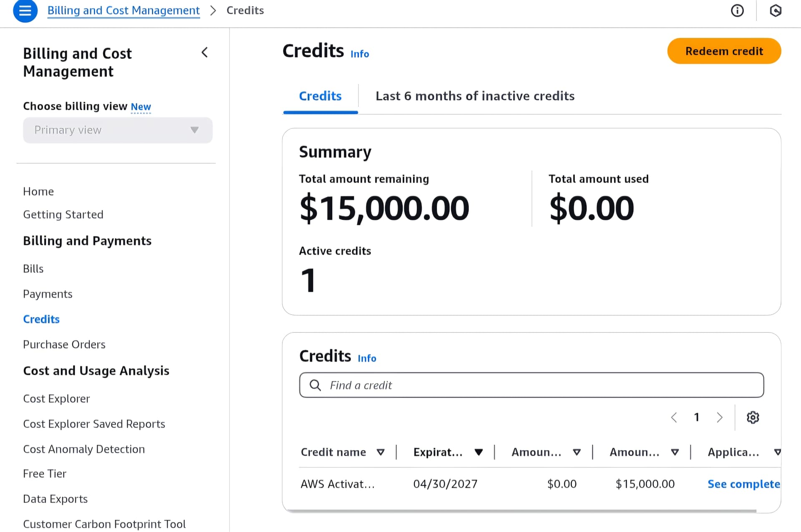Open See complete link for AWS Activate row
Screen dimensions: 801x532
(743, 484)
